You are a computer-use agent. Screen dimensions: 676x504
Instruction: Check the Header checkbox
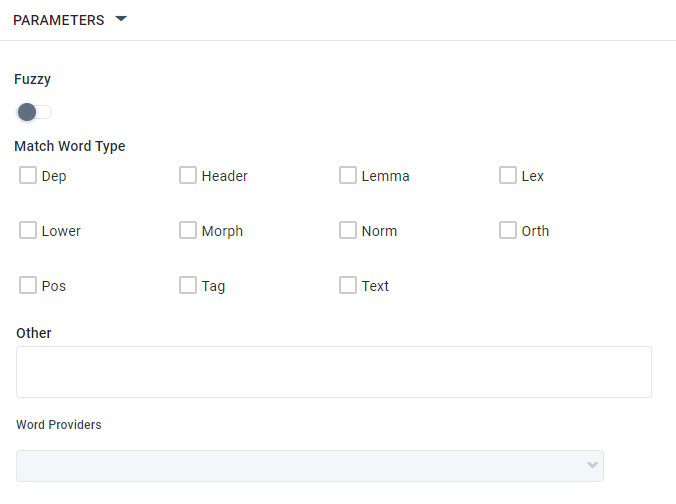click(x=188, y=176)
